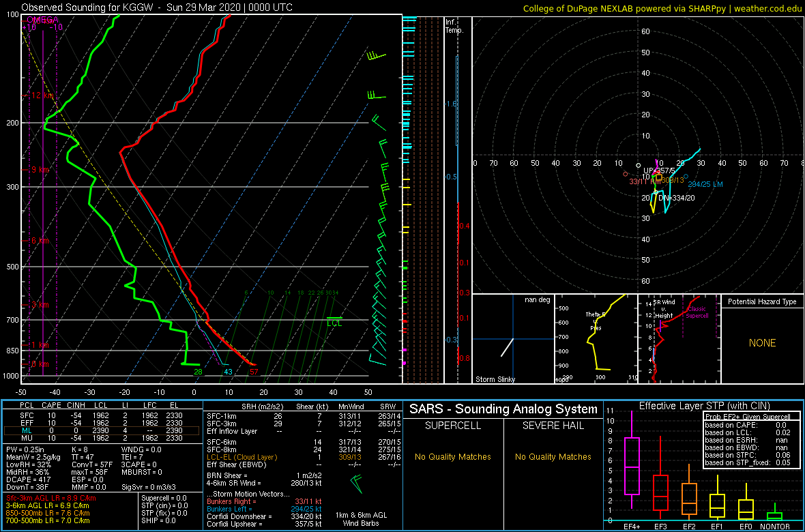Image resolution: width=805 pixels, height=532 pixels.
Task: Click the 850-500mb LR = 7.6 C/km line
Action: click(x=48, y=514)
